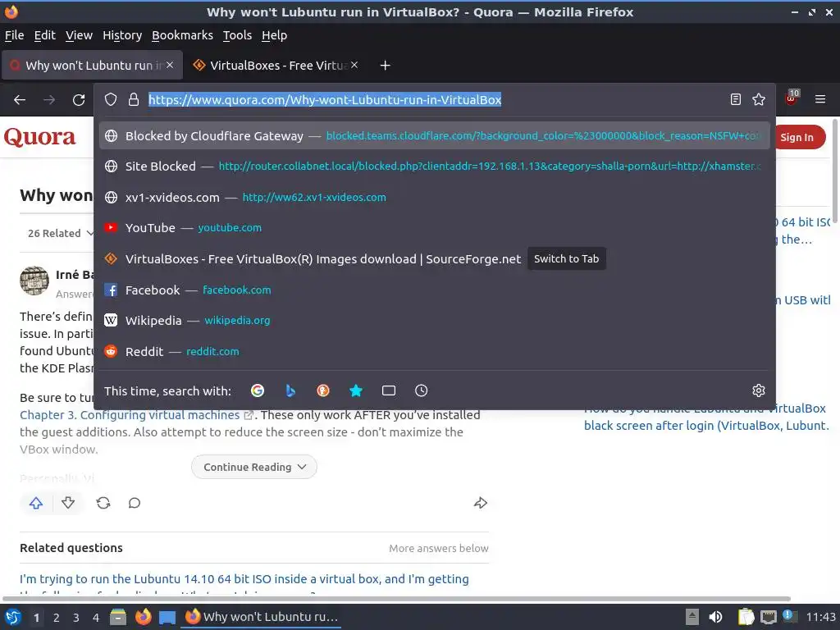Choose the Reddit suggestion
This screenshot has height=630, width=840.
pos(435,351)
